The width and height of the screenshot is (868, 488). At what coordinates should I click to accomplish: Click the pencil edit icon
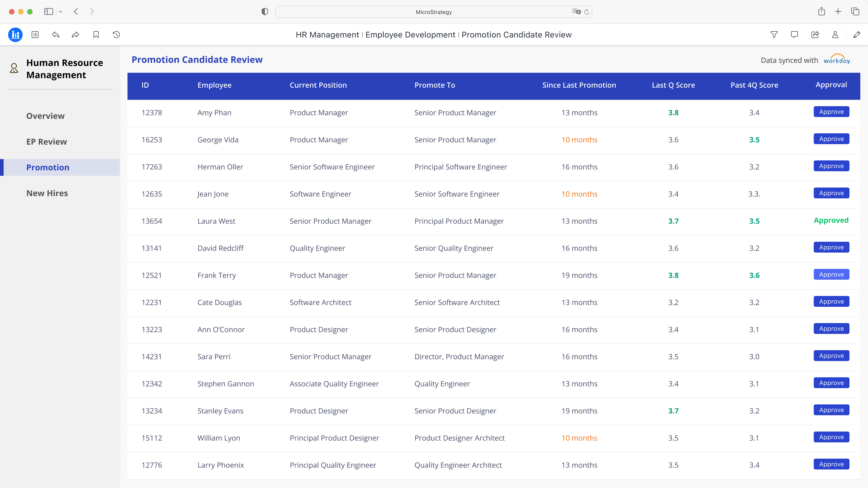tap(856, 35)
